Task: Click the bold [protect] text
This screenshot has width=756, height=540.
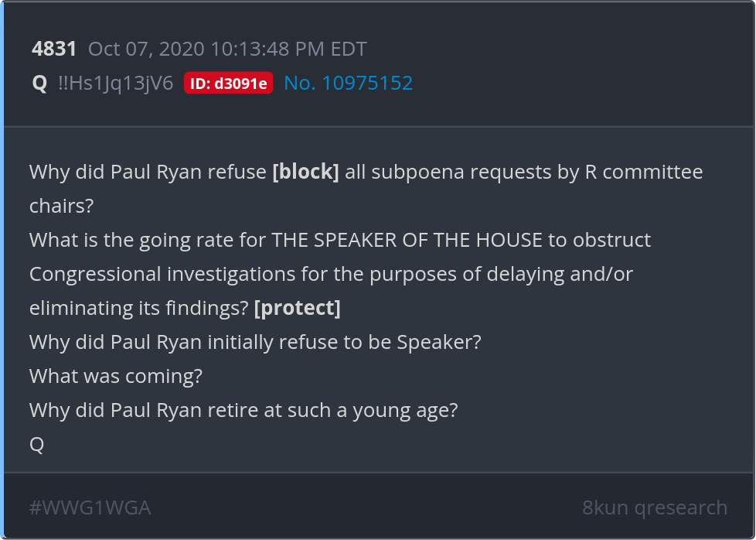Action: pyautogui.click(x=297, y=308)
